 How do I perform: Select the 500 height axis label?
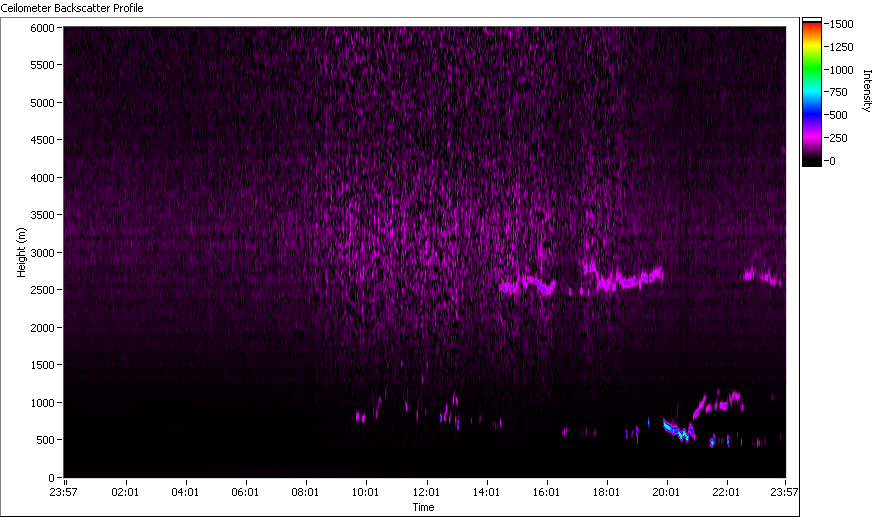[x=45, y=440]
